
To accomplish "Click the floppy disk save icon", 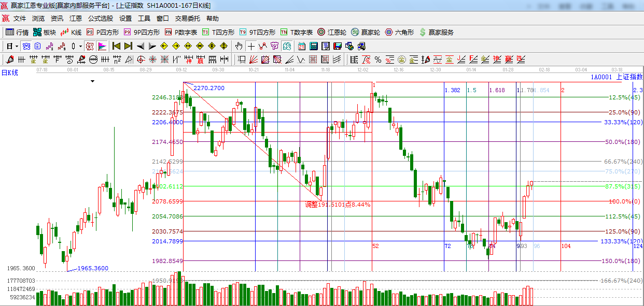I will (337, 46).
